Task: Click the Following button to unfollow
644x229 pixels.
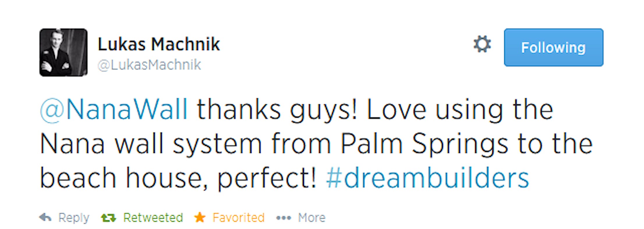Action: (553, 47)
